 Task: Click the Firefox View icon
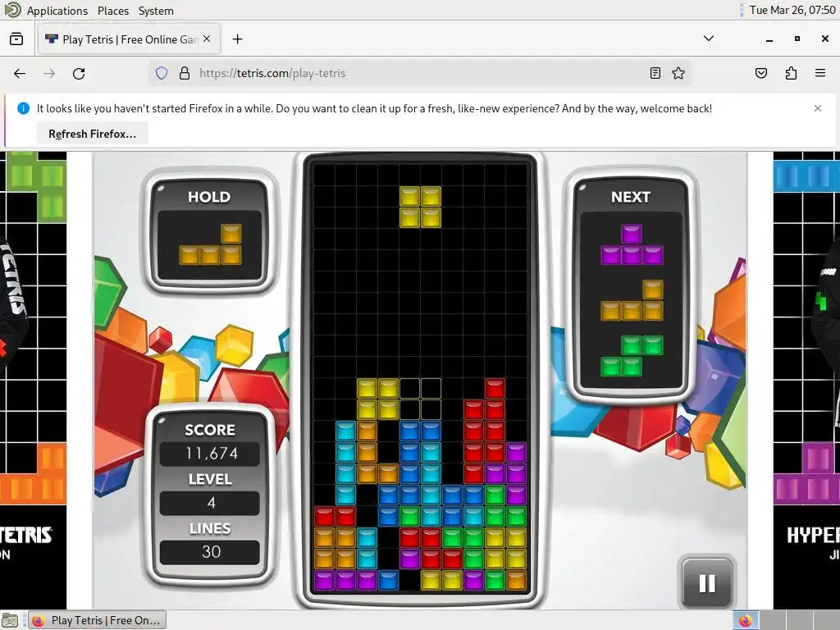click(x=16, y=39)
